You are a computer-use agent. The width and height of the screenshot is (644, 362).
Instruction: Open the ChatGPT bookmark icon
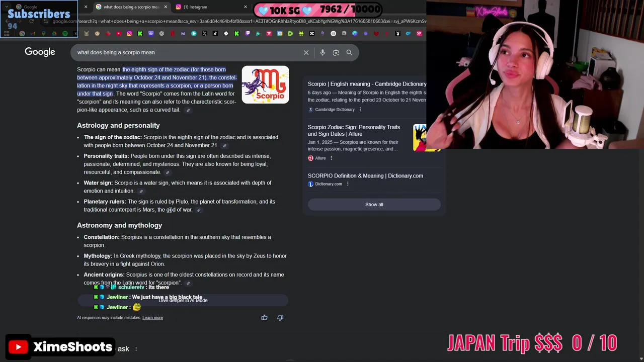[162, 34]
